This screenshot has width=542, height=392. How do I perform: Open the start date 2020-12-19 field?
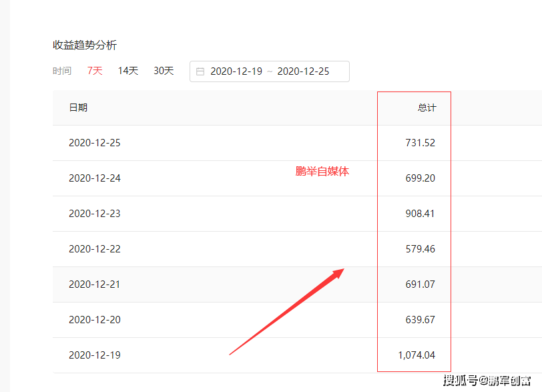[x=236, y=71]
